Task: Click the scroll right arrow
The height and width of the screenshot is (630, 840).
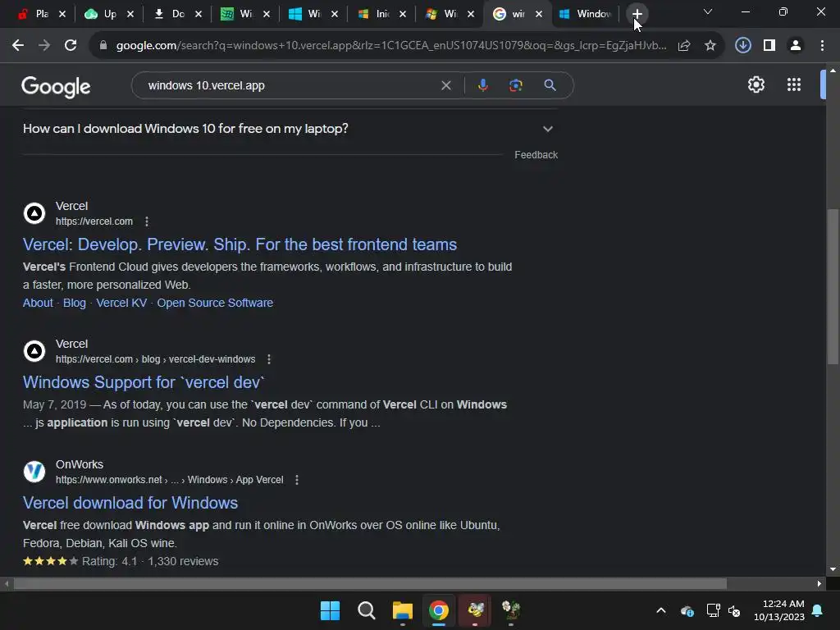Action: [x=819, y=583]
